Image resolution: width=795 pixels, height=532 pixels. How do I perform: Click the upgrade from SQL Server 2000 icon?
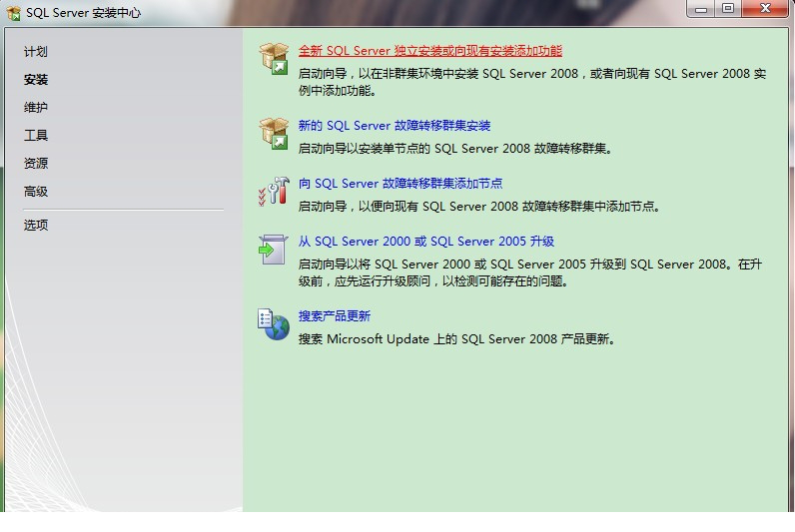274,250
